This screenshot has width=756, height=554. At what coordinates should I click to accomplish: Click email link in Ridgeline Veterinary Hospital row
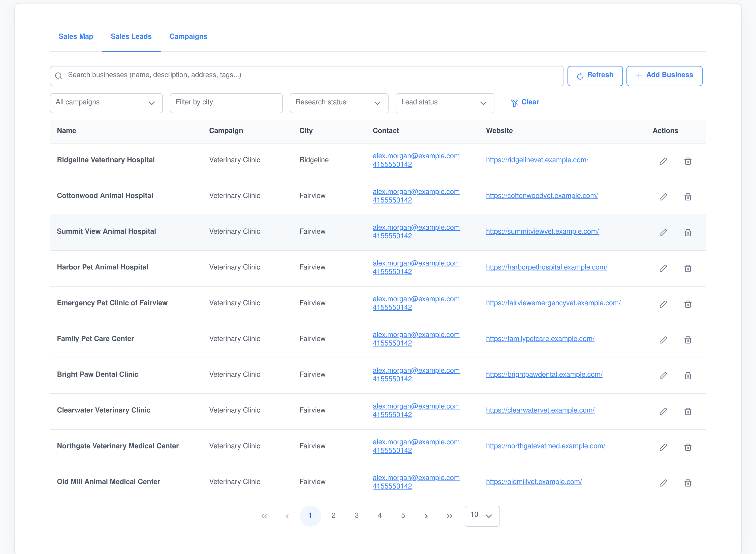coord(416,156)
